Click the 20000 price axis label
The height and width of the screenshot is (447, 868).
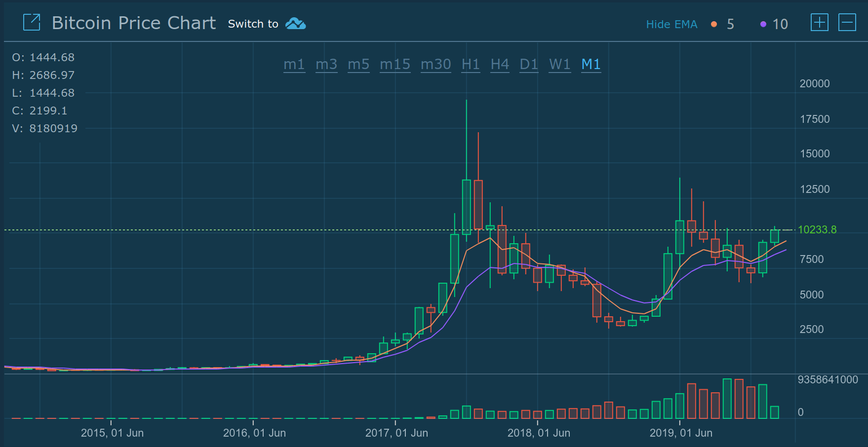tap(815, 83)
